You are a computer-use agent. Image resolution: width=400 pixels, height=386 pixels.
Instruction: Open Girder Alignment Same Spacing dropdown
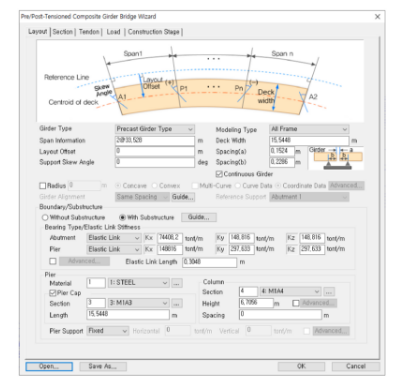click(x=142, y=197)
